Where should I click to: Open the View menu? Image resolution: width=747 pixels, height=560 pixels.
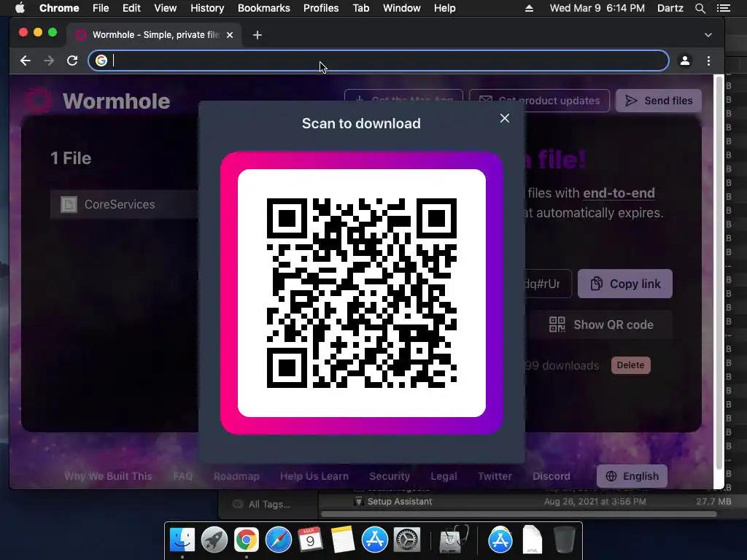click(166, 8)
